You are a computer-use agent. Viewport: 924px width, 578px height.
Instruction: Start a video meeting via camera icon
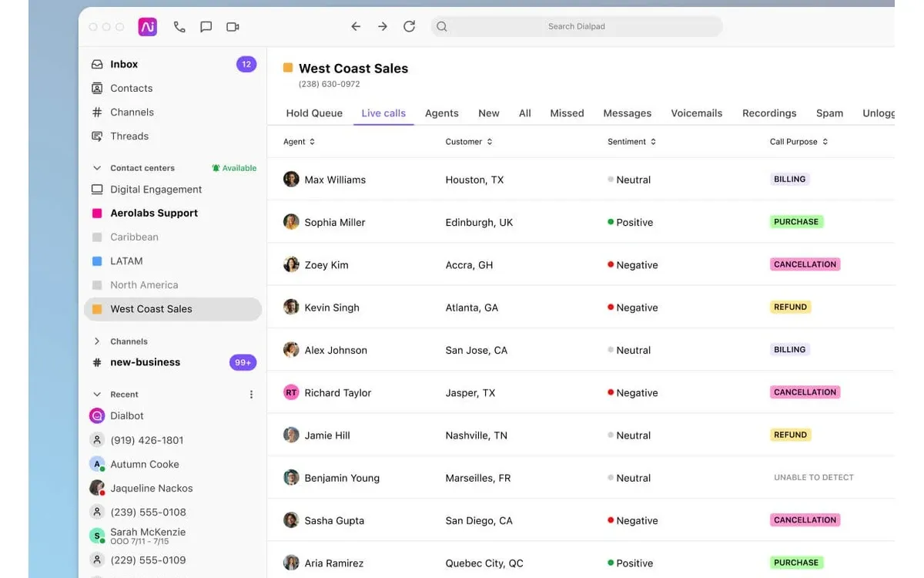pos(233,27)
